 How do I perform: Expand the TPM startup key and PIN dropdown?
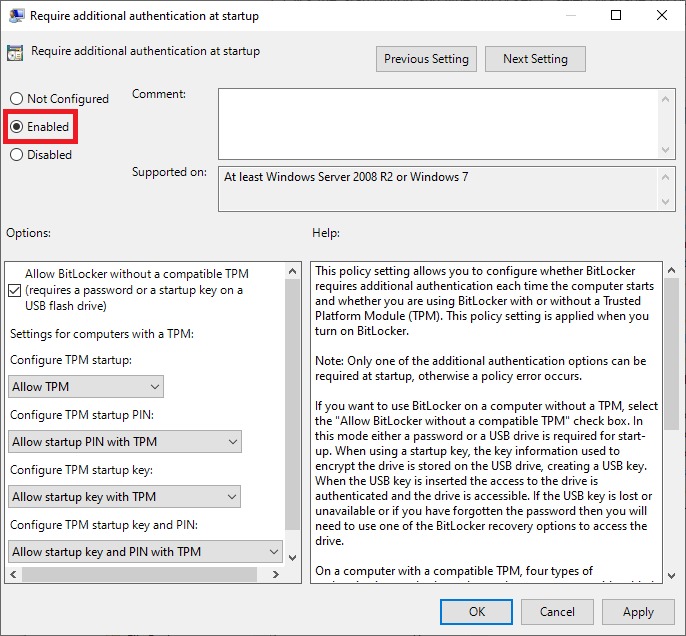point(145,551)
